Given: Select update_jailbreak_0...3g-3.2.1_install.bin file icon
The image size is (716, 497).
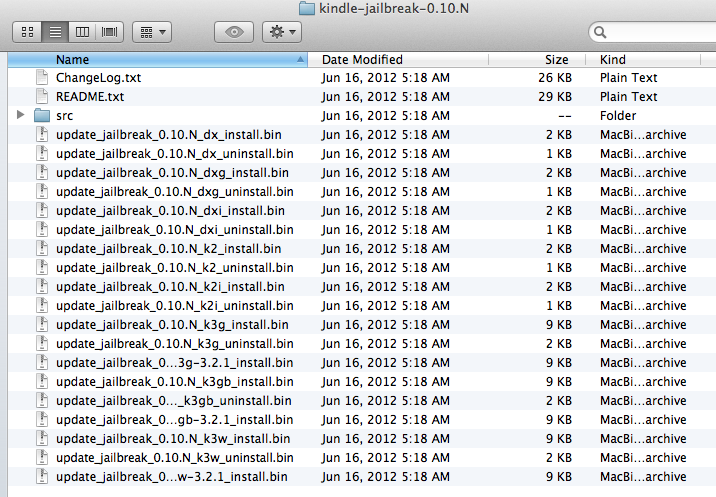Looking at the screenshot, I should tap(42, 362).
